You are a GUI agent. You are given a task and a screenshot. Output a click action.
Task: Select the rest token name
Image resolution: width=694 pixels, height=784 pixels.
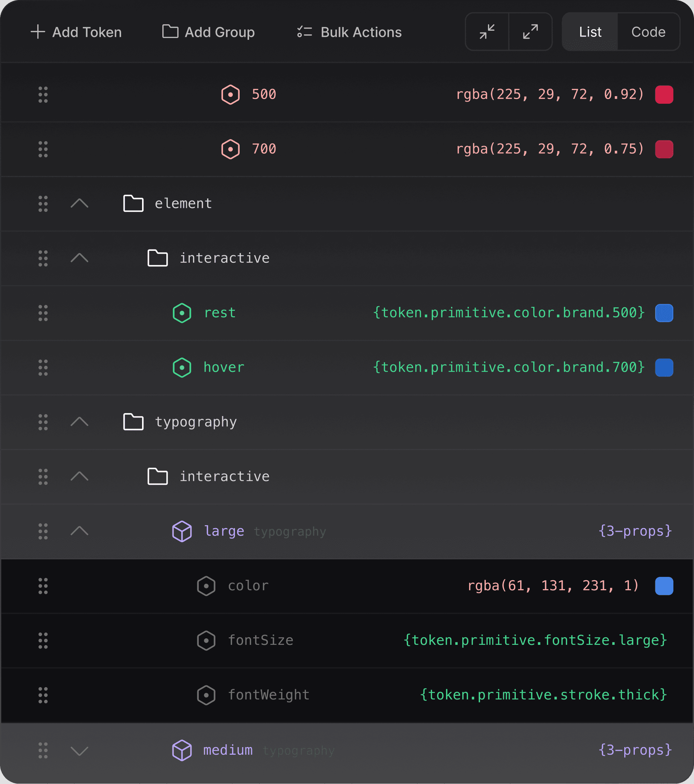point(220,313)
